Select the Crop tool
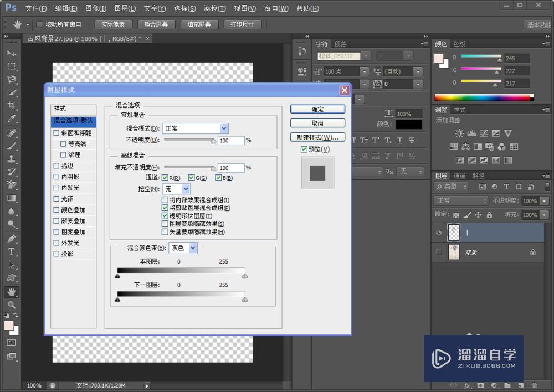Image resolution: width=554 pixels, height=392 pixels. click(12, 106)
